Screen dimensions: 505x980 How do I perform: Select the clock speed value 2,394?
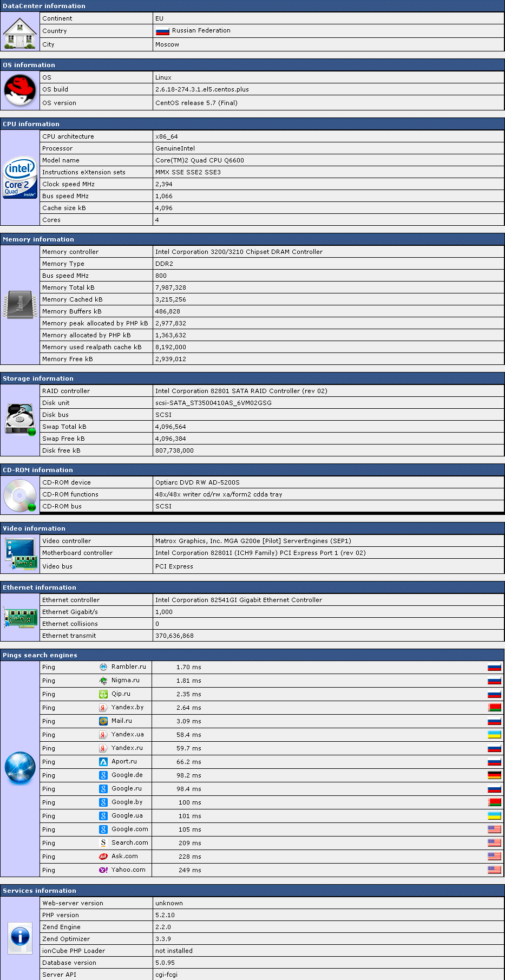point(164,185)
